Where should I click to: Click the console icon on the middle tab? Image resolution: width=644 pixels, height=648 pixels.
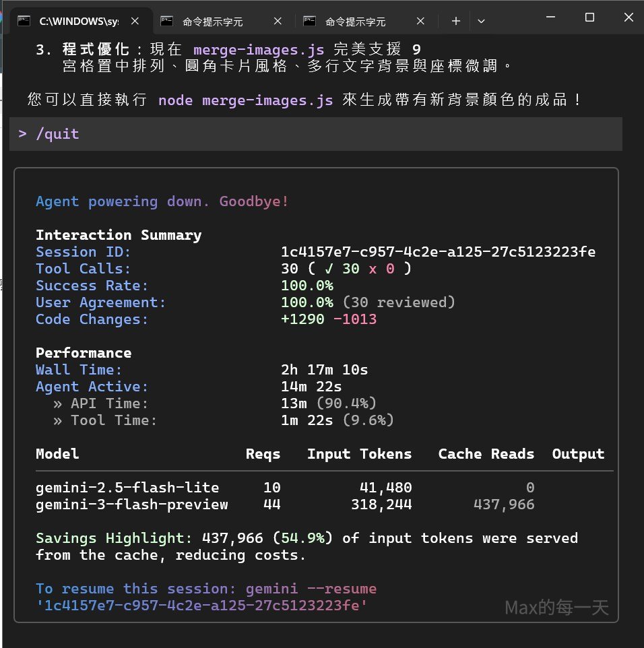(167, 21)
